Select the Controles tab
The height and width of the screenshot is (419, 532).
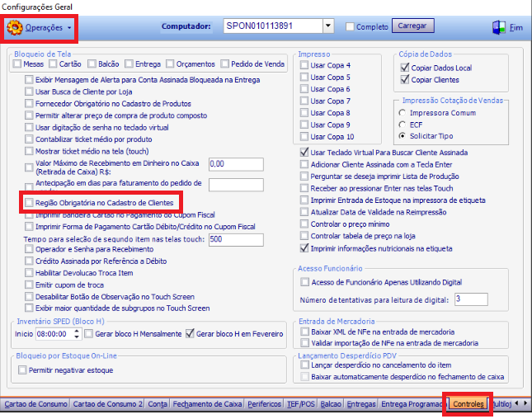[x=468, y=403]
